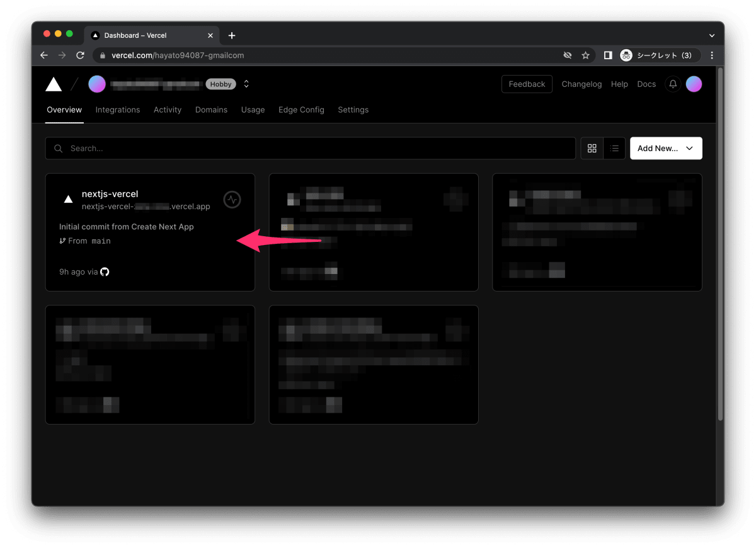Switch to the Edge Config tab
The image size is (756, 548).
tap(301, 110)
